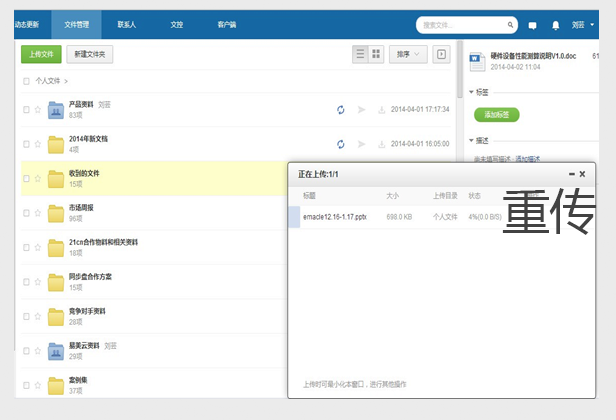
Task: Go to the 联系人 tab
Action: click(x=127, y=22)
